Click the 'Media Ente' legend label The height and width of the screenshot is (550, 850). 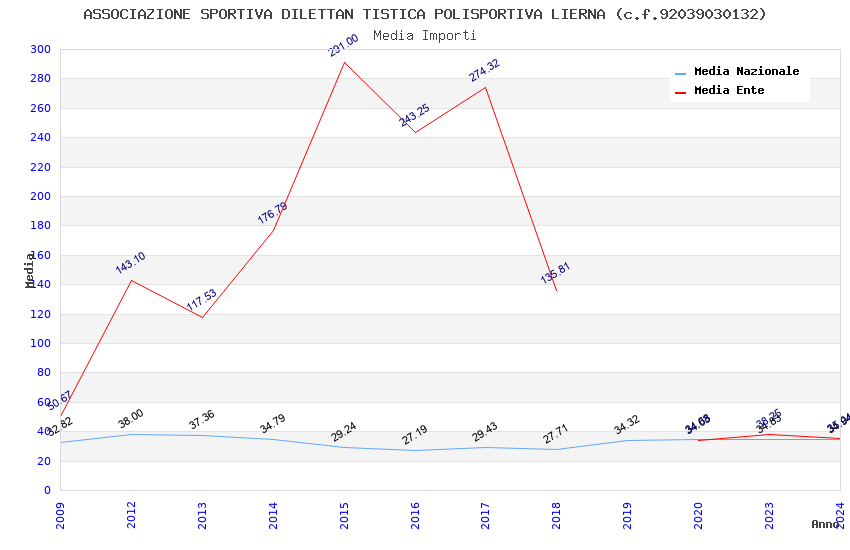tap(729, 90)
